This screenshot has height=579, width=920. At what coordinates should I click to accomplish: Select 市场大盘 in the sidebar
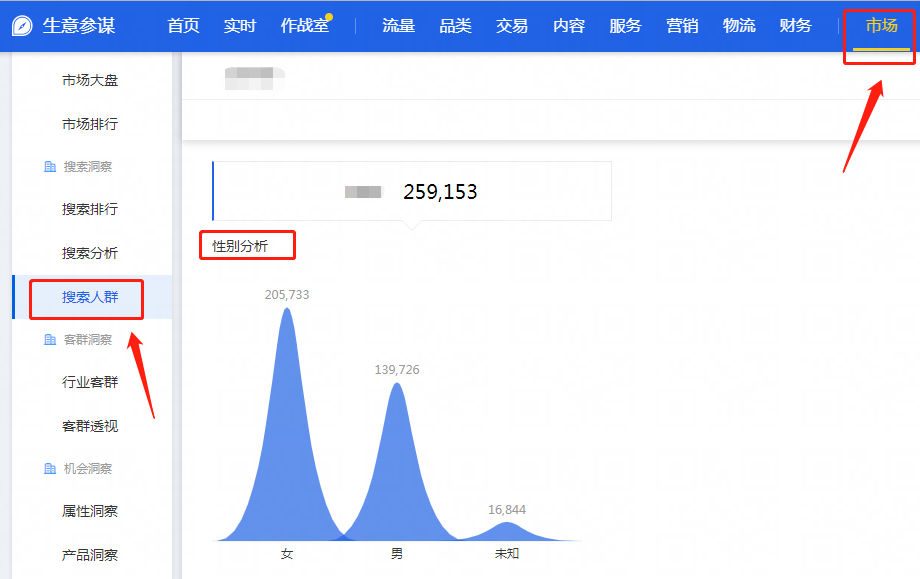90,80
